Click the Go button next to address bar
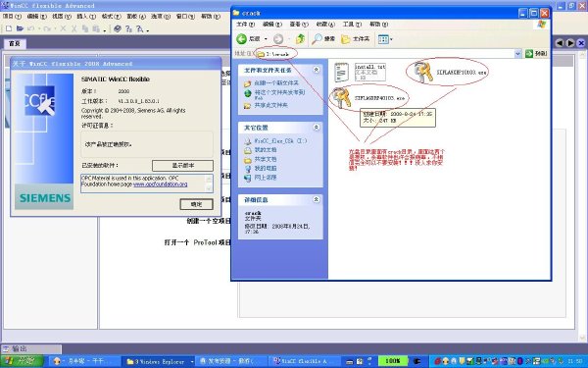Image resolution: width=588 pixels, height=368 pixels. tap(536, 54)
